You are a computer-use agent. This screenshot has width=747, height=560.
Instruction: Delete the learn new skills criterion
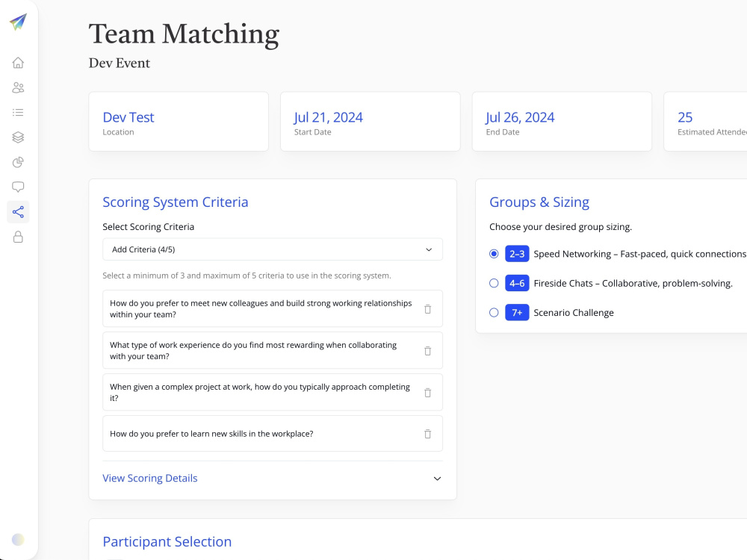428,434
